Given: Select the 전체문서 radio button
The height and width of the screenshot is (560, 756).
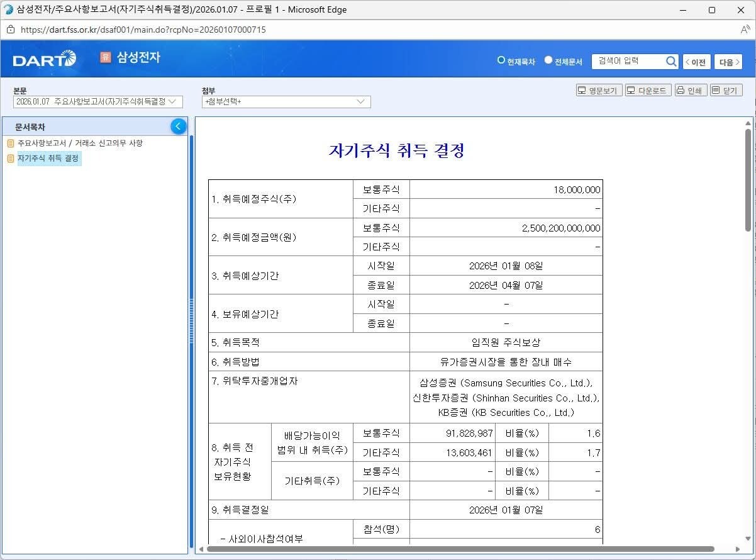Looking at the screenshot, I should (548, 60).
